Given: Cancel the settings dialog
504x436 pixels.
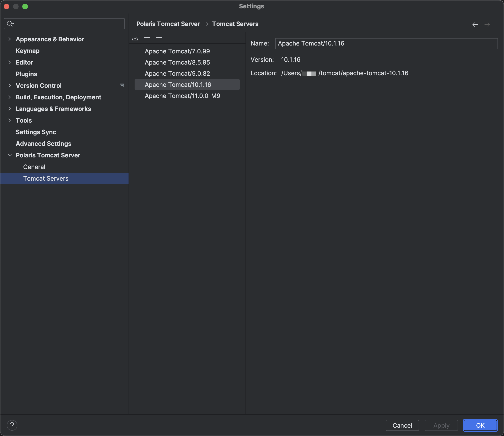Looking at the screenshot, I should (x=402, y=425).
